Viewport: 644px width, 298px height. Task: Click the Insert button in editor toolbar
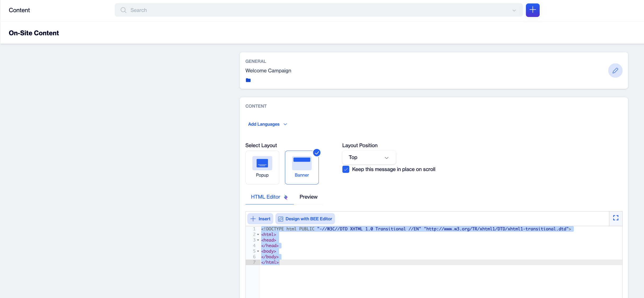tap(260, 219)
